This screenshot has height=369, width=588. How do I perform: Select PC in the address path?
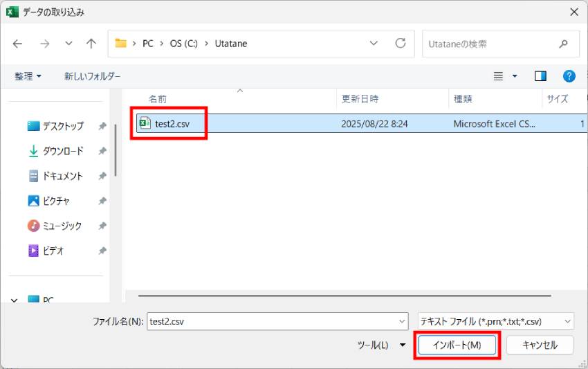[x=148, y=44]
